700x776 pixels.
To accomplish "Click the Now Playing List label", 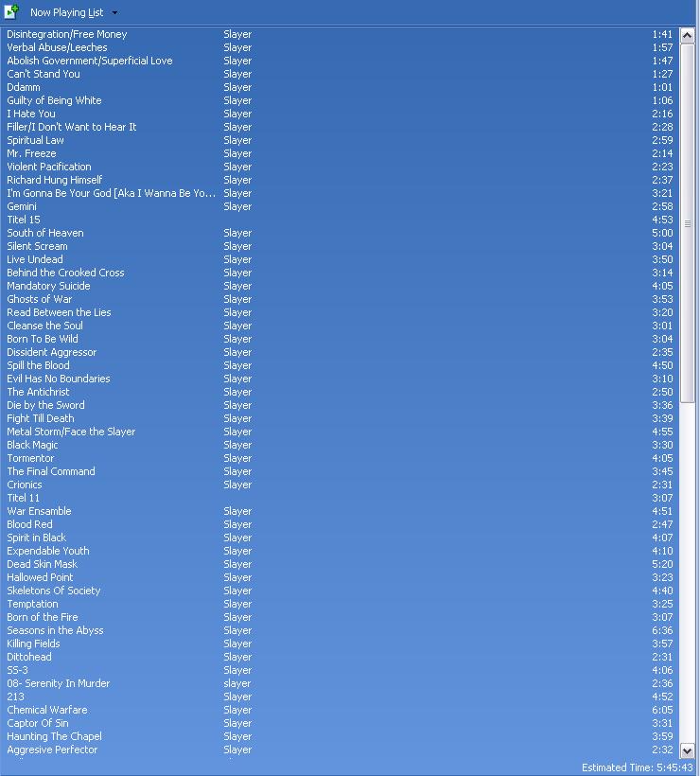I will [67, 12].
